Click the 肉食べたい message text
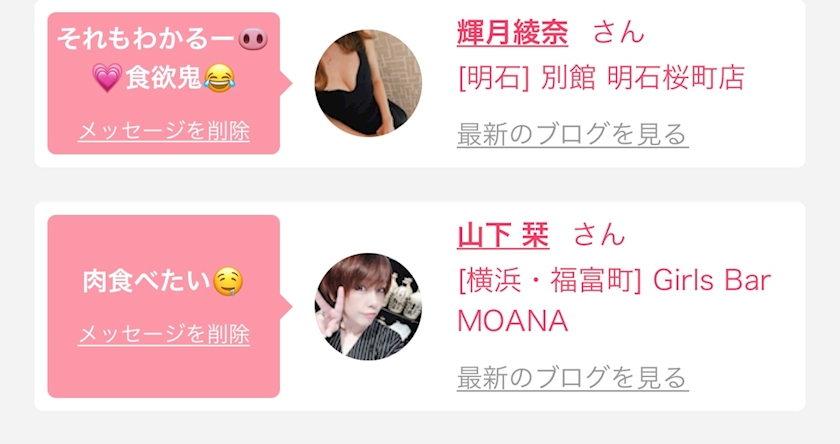The image size is (840, 444). coord(146,282)
